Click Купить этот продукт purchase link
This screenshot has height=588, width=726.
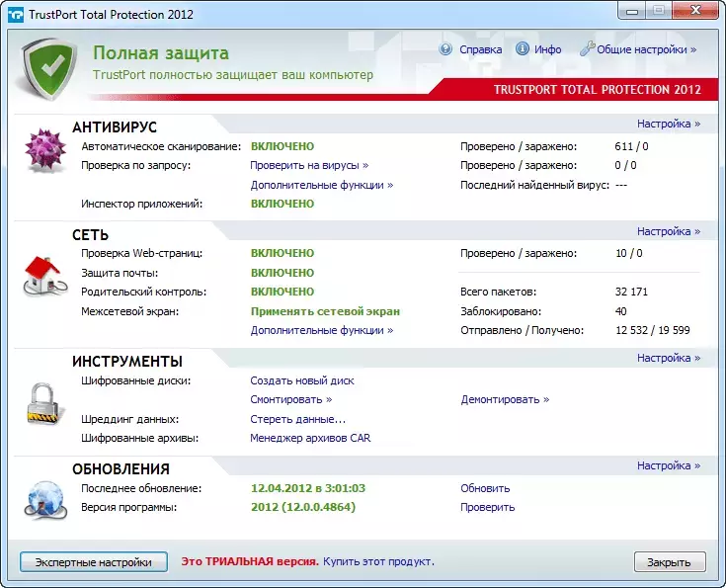pyautogui.click(x=378, y=561)
